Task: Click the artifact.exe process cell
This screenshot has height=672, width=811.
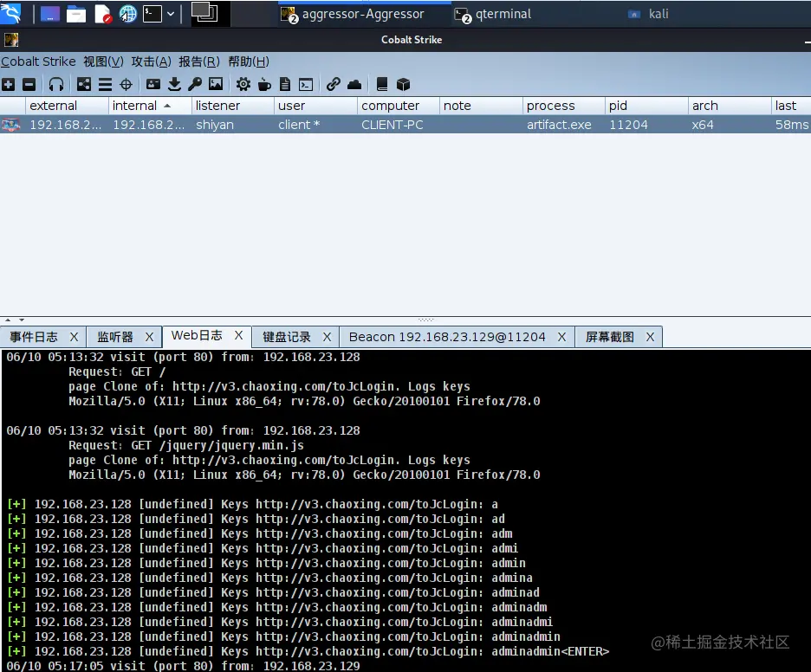Action: (559, 125)
